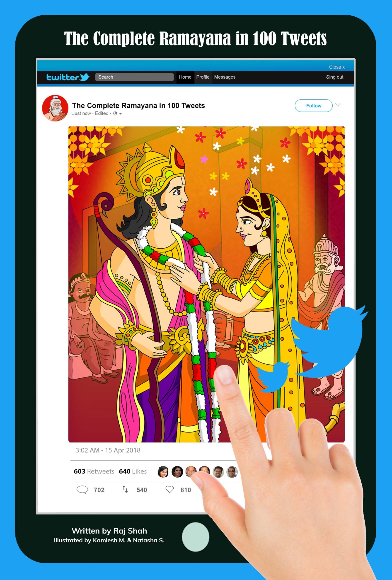Click the Follow button

(x=314, y=106)
